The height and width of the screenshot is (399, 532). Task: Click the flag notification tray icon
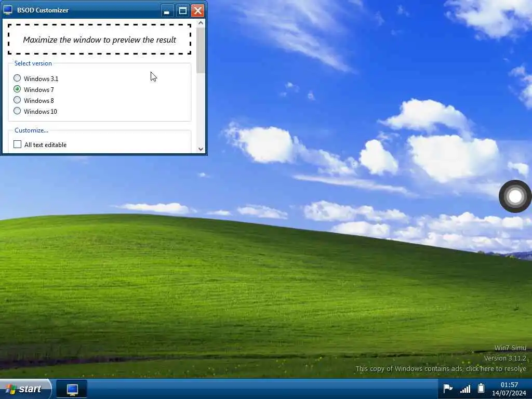pyautogui.click(x=448, y=388)
